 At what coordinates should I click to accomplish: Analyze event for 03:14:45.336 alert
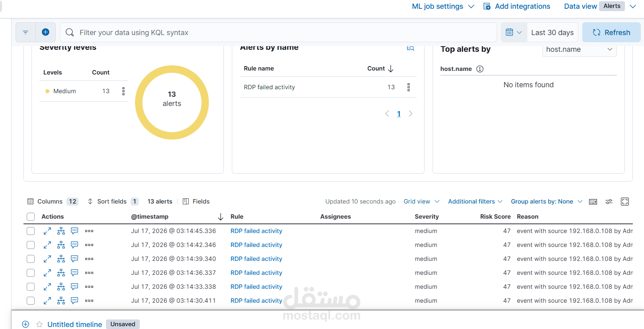(x=61, y=231)
